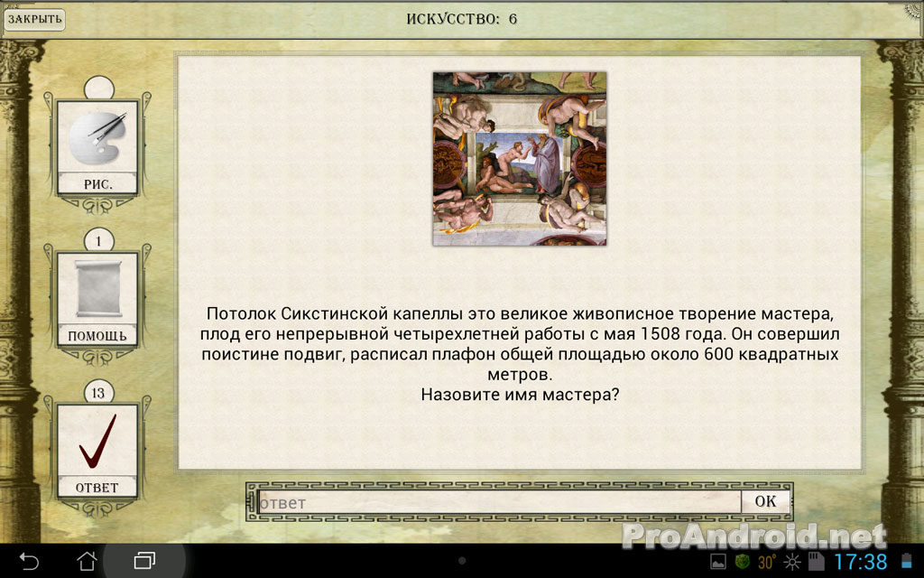Open the recent apps switcher
Screen dimensions: 924x578
coord(144,561)
